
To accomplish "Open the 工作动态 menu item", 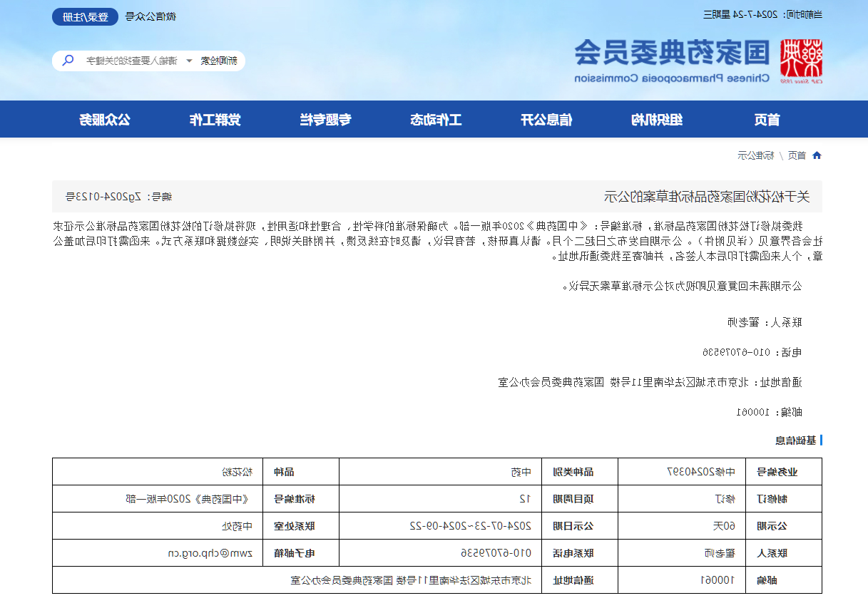I will 436,119.
